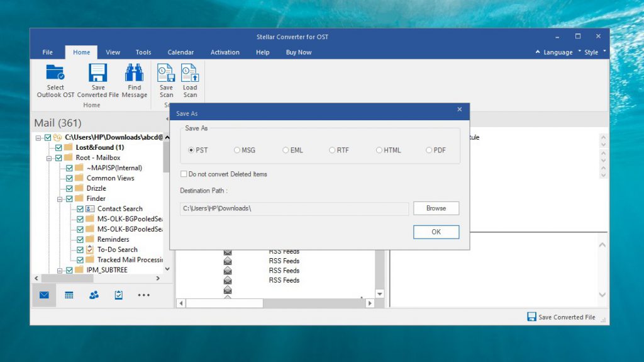Click Save Converted File status bar icon

[531, 317]
